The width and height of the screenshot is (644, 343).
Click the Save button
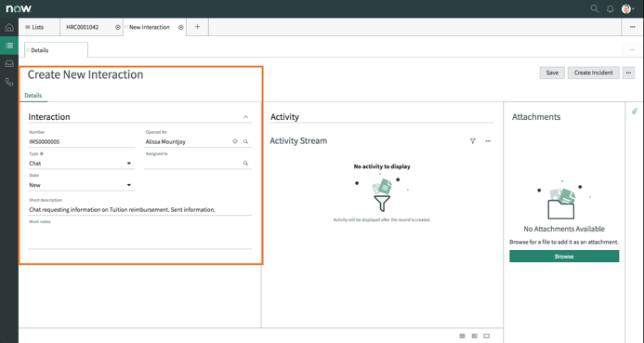[x=552, y=73]
